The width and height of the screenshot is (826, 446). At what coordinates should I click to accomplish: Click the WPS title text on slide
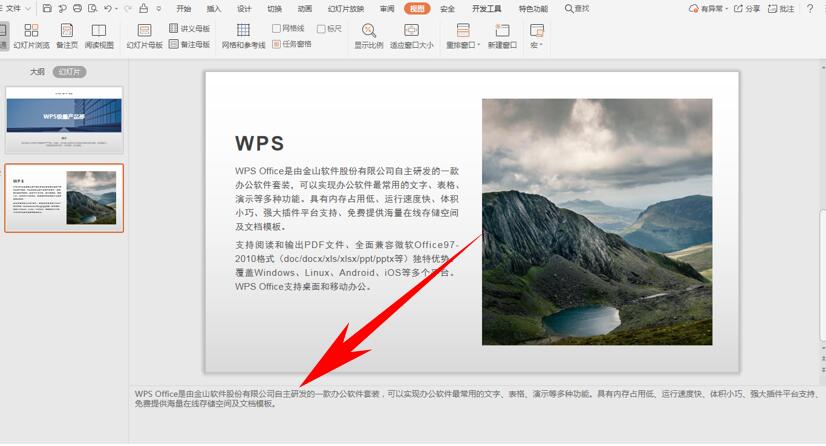(x=260, y=143)
